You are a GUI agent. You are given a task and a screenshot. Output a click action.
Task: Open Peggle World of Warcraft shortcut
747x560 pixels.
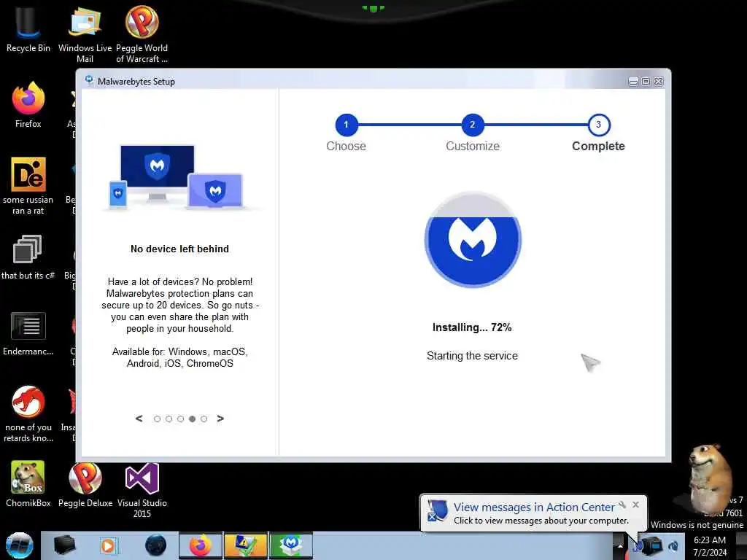[x=142, y=34]
